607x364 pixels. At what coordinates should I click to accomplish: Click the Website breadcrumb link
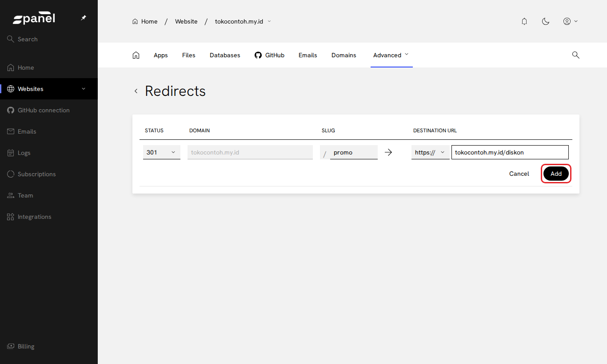pyautogui.click(x=186, y=21)
